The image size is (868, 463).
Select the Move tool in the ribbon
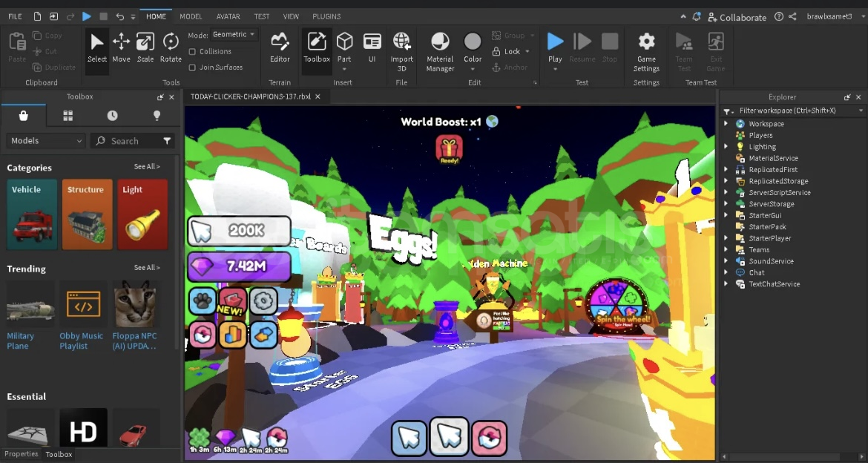(x=121, y=47)
